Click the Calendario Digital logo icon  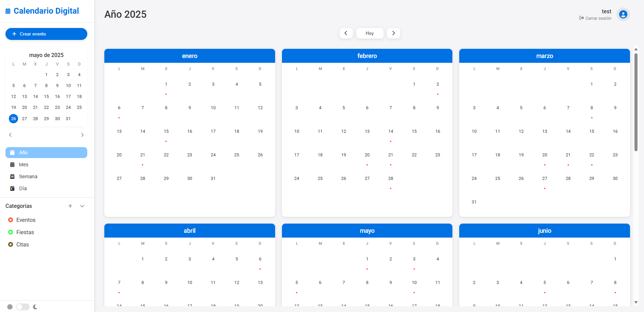(8, 11)
